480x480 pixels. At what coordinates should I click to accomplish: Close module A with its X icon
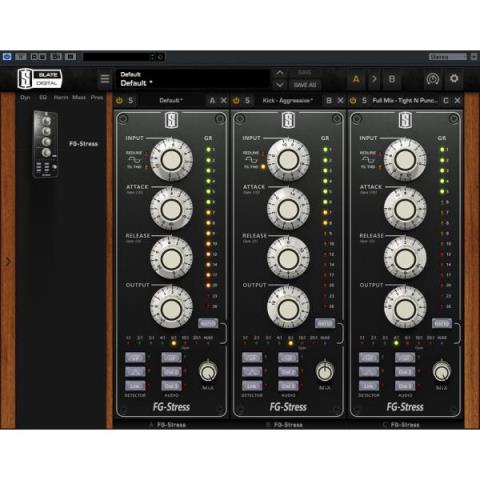pyautogui.click(x=224, y=100)
